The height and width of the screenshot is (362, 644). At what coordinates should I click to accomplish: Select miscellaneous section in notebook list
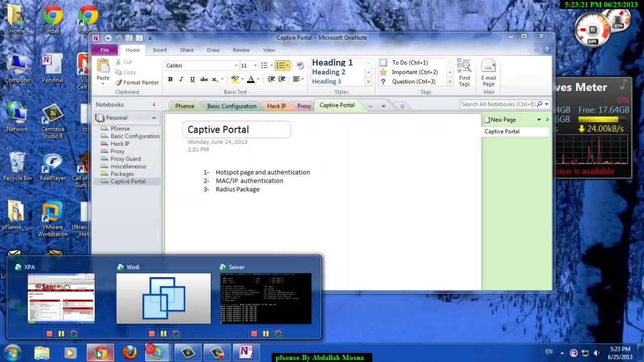tap(128, 166)
